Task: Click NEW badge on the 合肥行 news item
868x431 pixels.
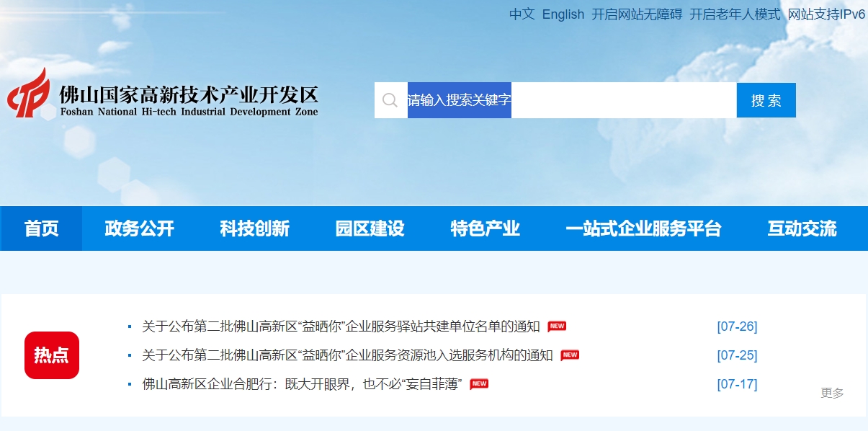Action: point(478,384)
